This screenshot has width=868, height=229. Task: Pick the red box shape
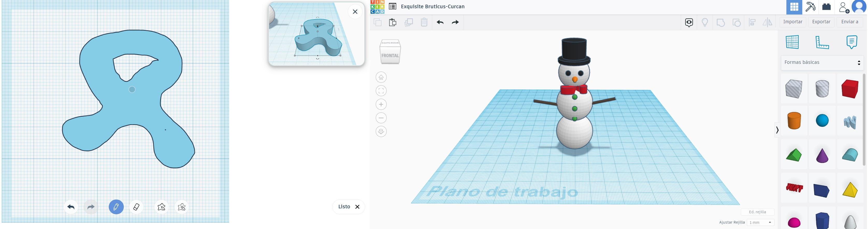850,89
